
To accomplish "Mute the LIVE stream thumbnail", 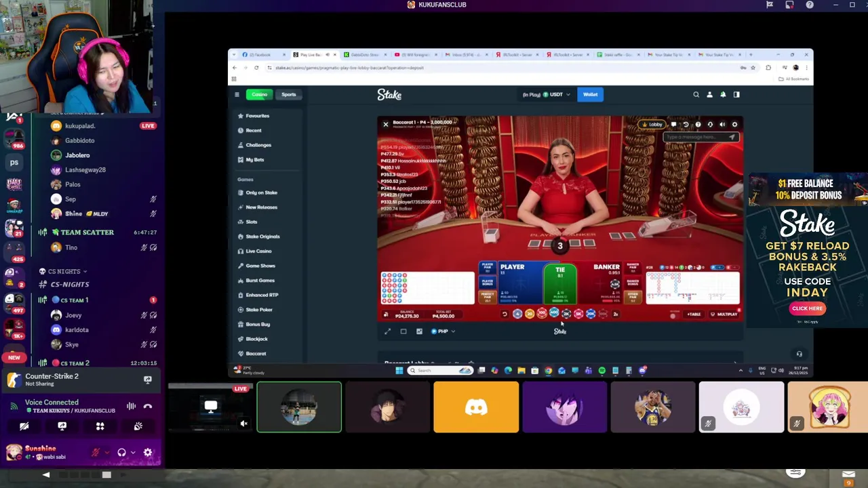I will tap(244, 424).
